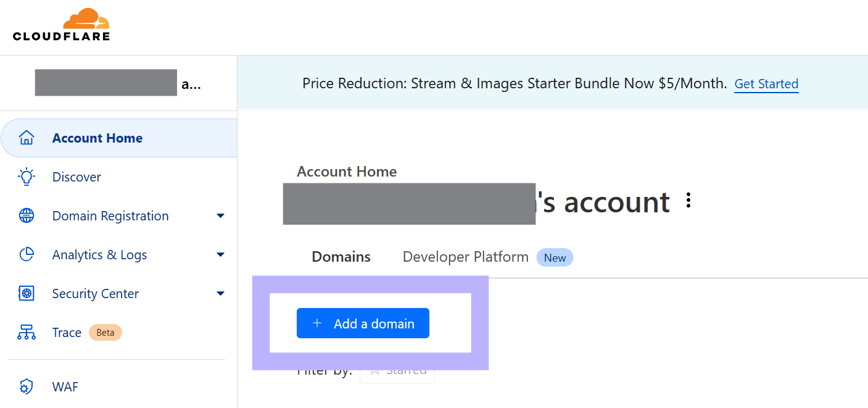The width and height of the screenshot is (868, 408).
Task: Expand the Security Center section
Action: (220, 293)
